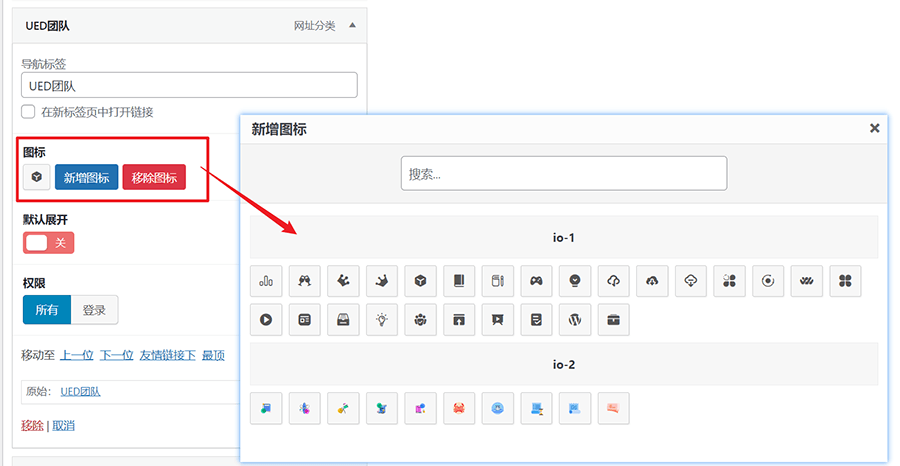Viewport: 900px width, 466px height.
Task: Check 在新标签页中打开链接 checkbox
Action: pos(28,112)
